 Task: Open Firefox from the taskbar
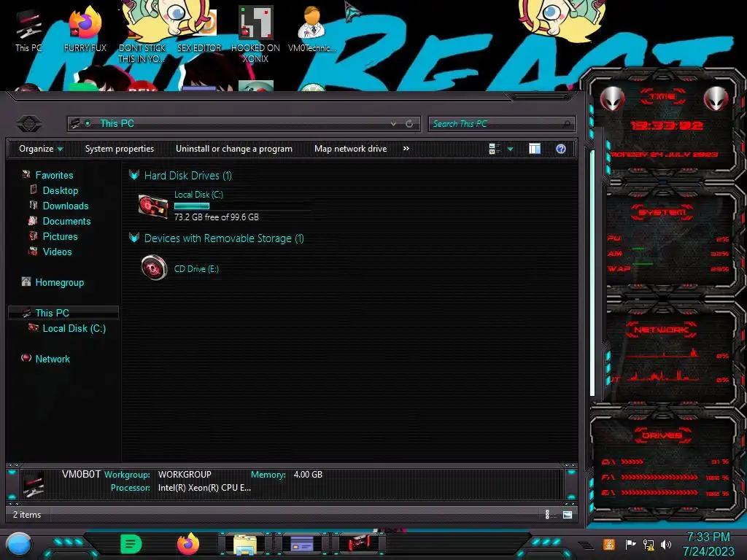tap(188, 544)
